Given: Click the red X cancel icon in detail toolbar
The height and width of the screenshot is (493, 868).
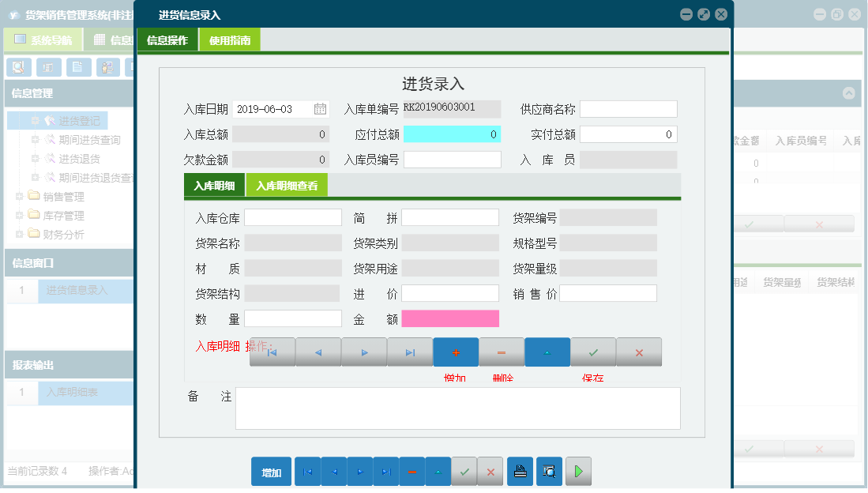Looking at the screenshot, I should (x=639, y=352).
